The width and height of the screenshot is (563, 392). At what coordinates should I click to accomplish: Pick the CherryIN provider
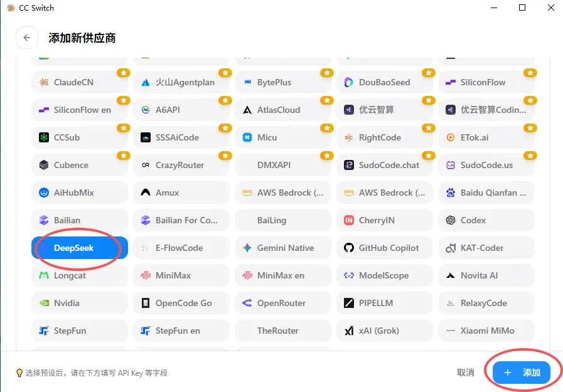[385, 220]
